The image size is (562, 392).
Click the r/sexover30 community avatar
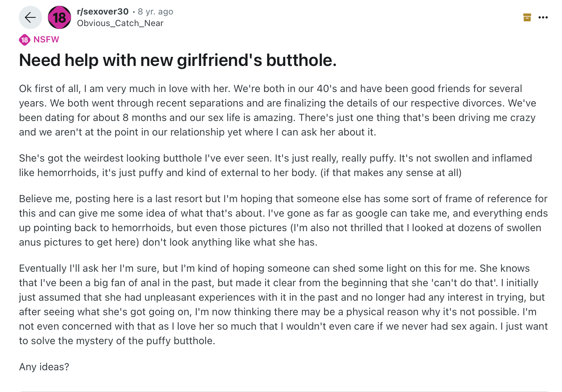tap(59, 17)
